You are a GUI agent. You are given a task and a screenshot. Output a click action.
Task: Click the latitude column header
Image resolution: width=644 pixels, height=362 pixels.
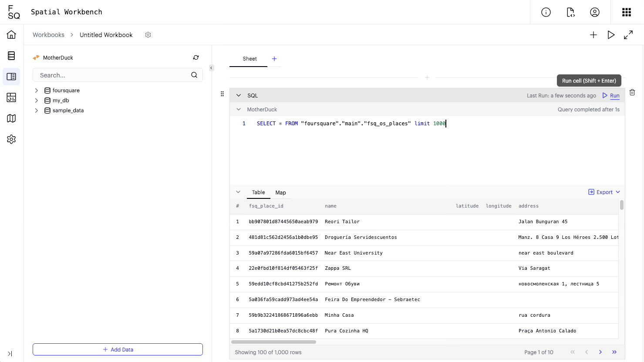coord(467,206)
